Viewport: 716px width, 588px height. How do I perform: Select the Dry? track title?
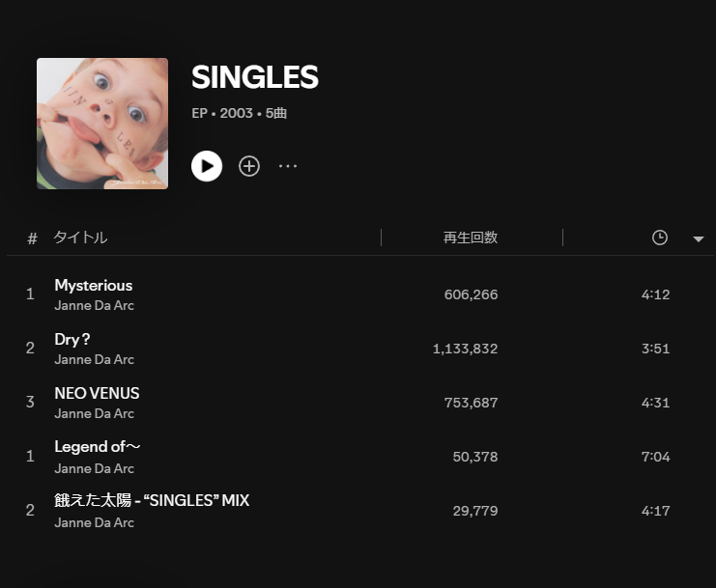tap(72, 339)
